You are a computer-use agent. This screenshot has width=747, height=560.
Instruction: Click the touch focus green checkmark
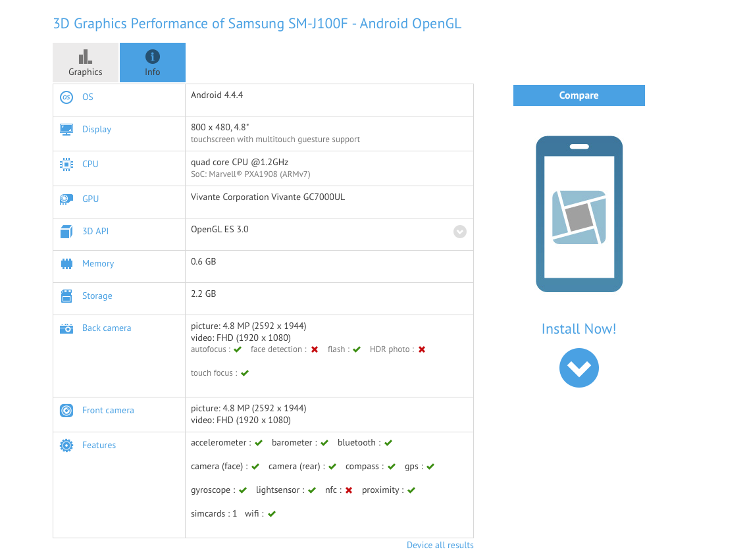tap(245, 373)
